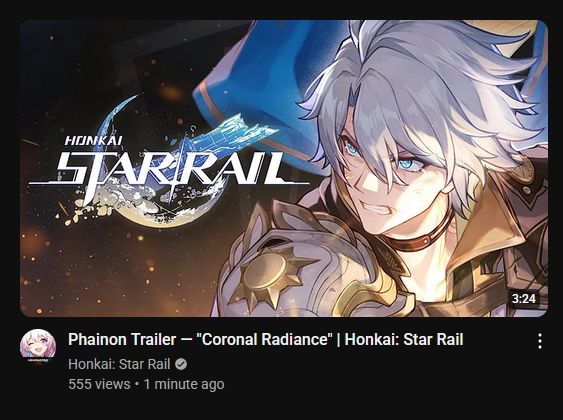Click the verified checkmark badge

pos(181,364)
